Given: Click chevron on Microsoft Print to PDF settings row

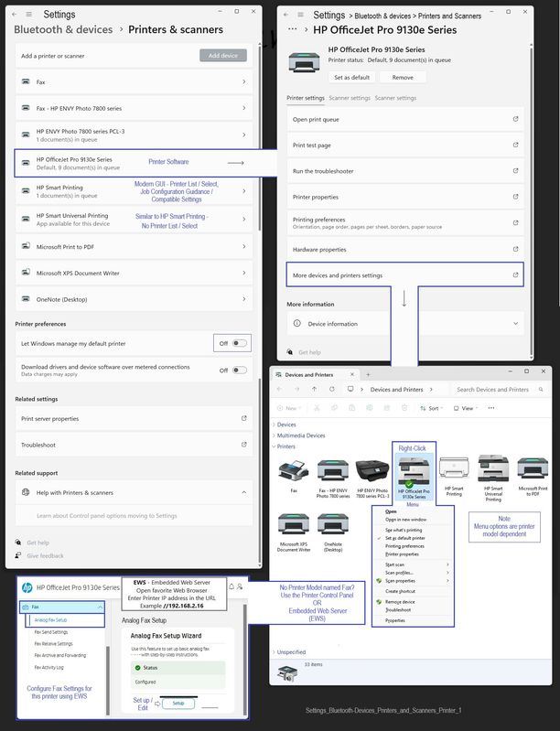Looking at the screenshot, I should pos(244,246).
